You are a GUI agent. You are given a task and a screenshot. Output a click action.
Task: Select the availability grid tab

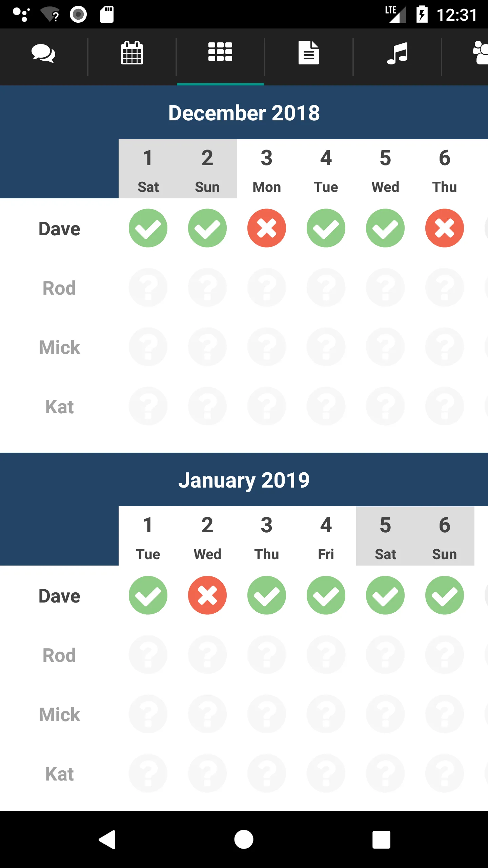point(220,52)
